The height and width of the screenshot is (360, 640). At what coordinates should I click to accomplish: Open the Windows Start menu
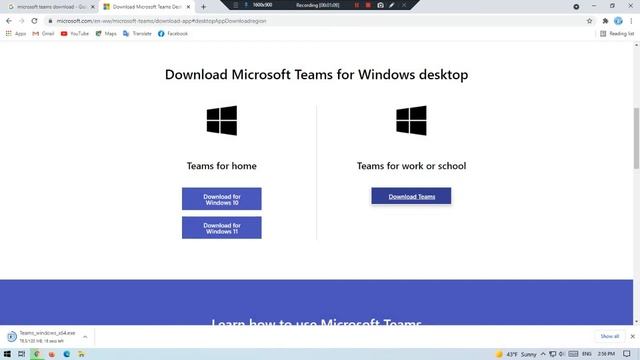tap(7, 354)
